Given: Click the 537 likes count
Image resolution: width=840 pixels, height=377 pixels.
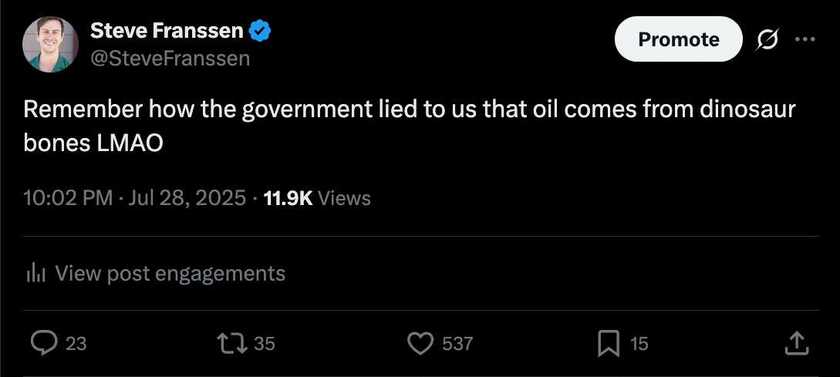Looking at the screenshot, I should 457,343.
